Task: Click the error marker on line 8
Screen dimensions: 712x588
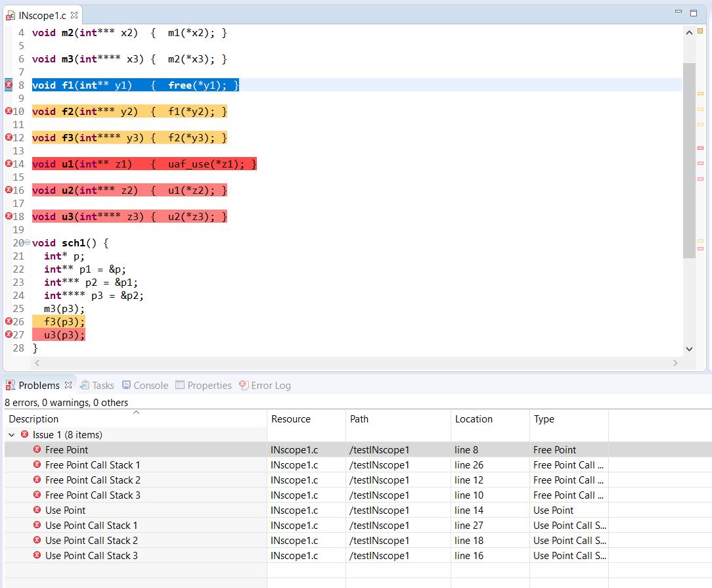Action: tap(9, 85)
